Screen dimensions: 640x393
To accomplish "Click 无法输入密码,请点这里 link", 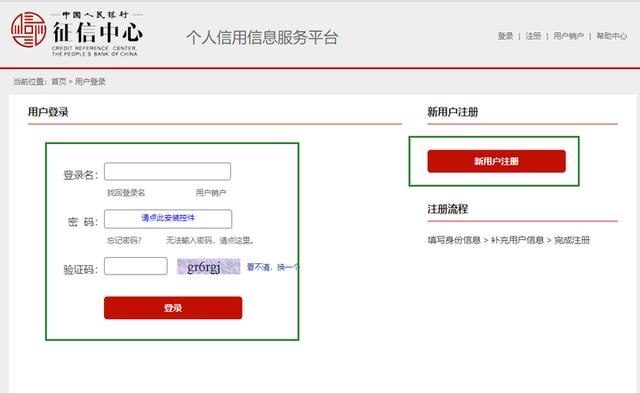I will click(x=210, y=240).
